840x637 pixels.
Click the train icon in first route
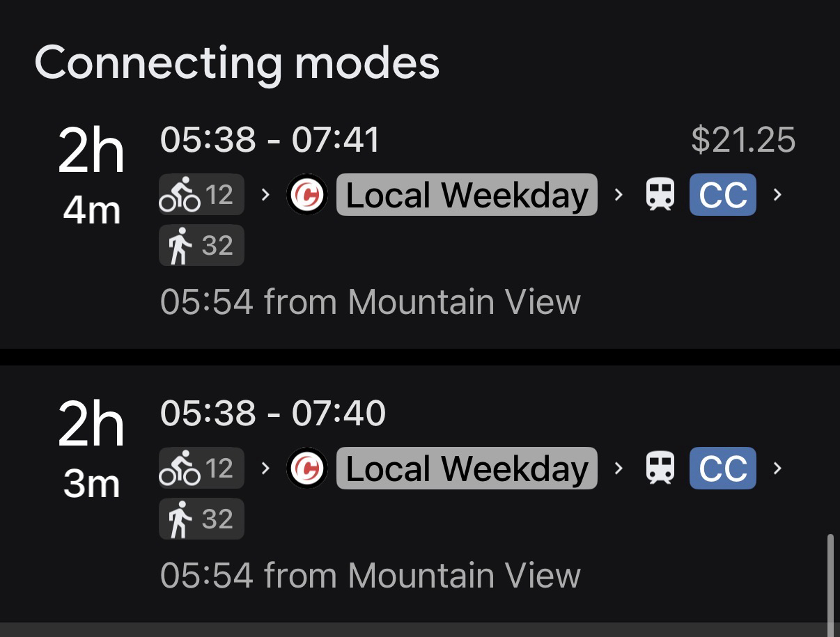click(x=660, y=195)
